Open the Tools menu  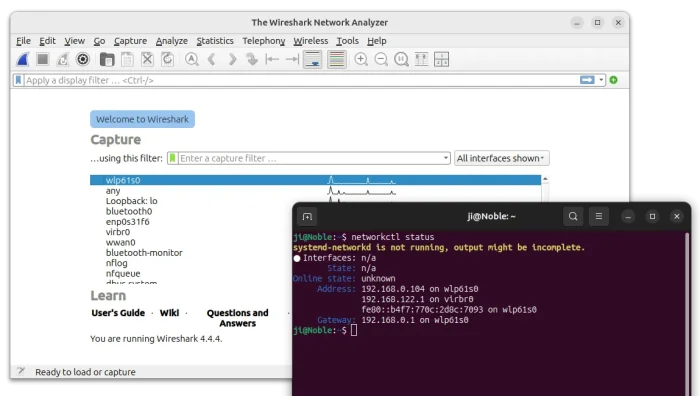(347, 41)
